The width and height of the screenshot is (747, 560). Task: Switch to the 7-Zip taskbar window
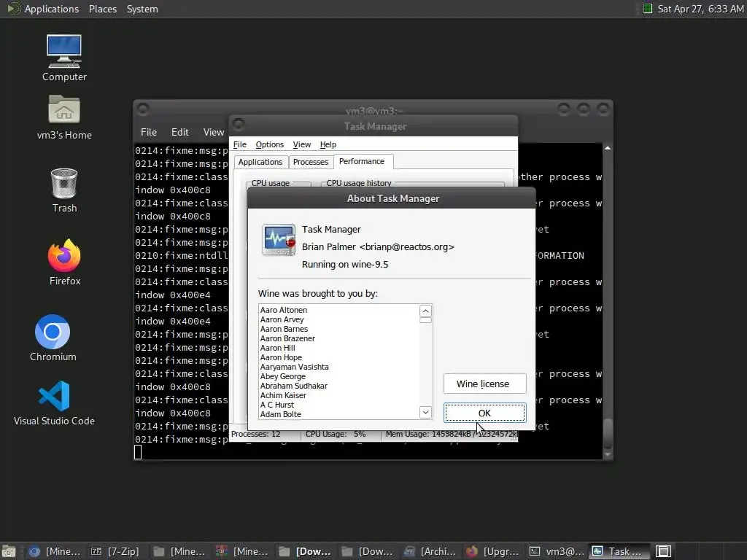[x=115, y=551]
